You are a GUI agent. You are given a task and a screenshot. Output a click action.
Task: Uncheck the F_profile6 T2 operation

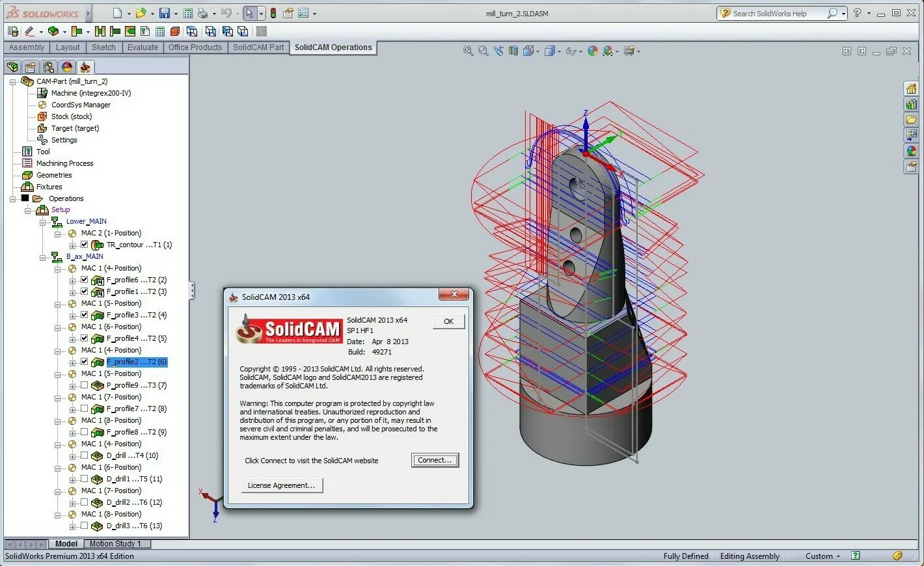83,280
